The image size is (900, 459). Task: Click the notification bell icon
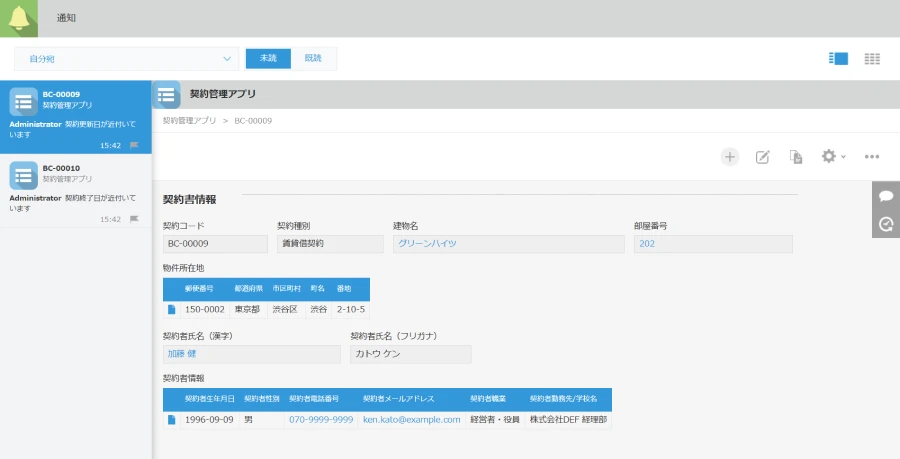[19, 18]
